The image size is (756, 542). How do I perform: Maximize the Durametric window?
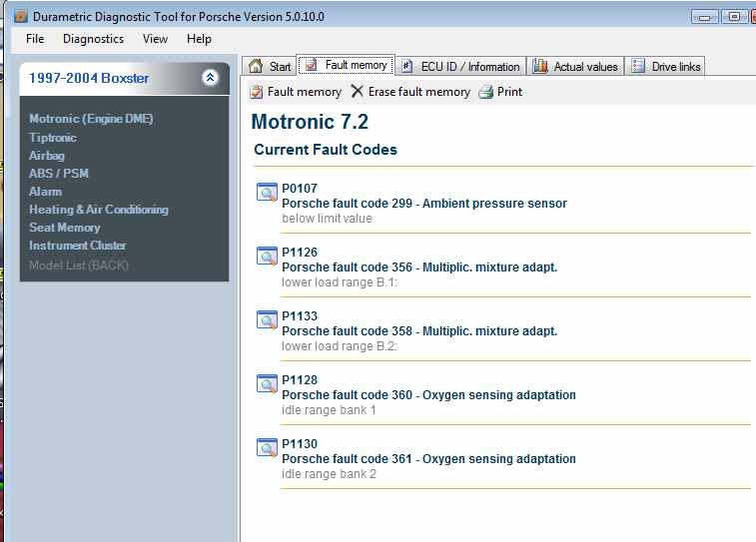pyautogui.click(x=734, y=17)
